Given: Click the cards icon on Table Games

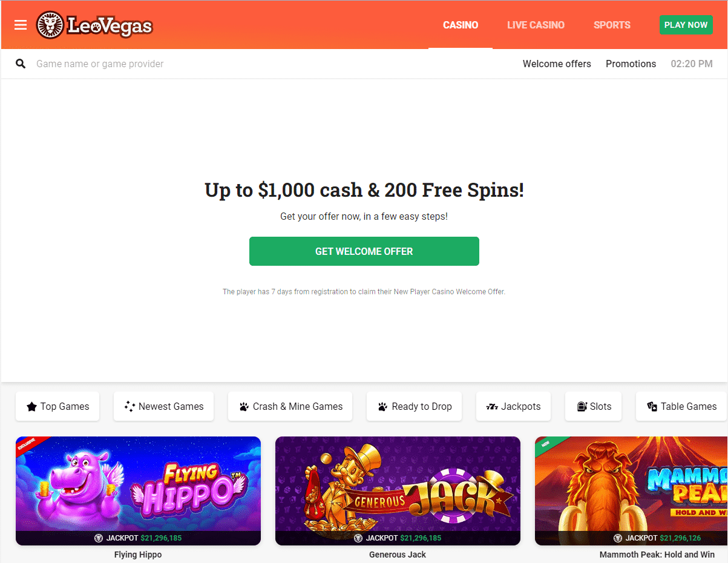Looking at the screenshot, I should (652, 407).
